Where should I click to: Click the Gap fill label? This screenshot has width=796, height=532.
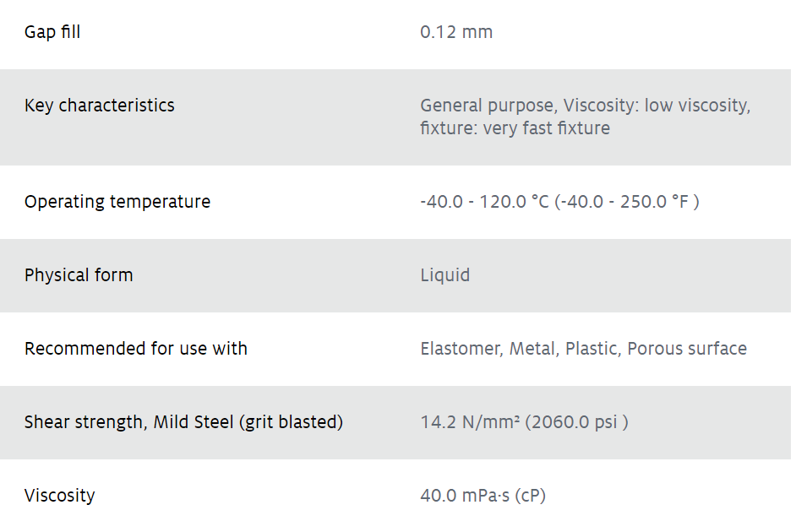pyautogui.click(x=52, y=32)
